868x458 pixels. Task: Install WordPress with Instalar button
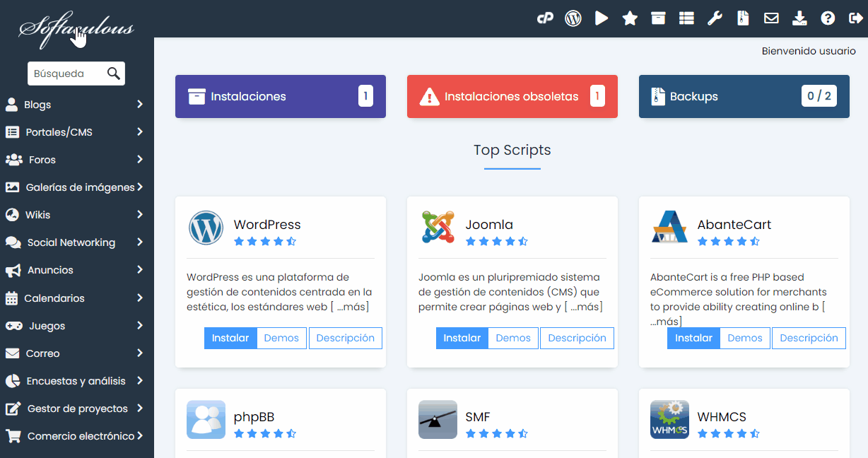[x=230, y=338]
